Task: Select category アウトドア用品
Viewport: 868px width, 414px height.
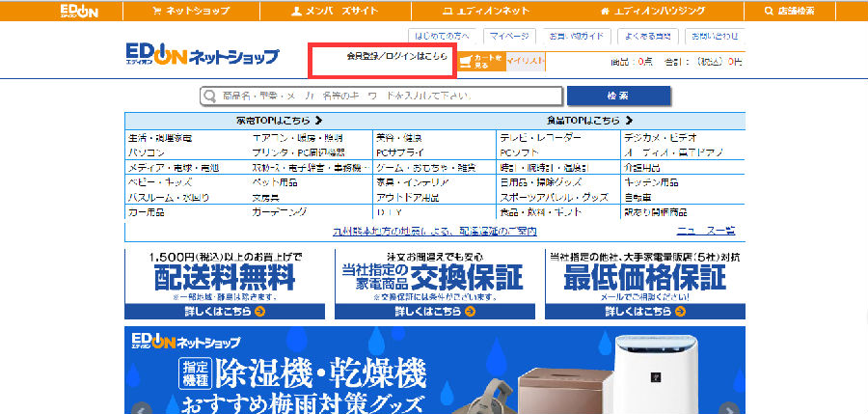Action: click(x=407, y=197)
